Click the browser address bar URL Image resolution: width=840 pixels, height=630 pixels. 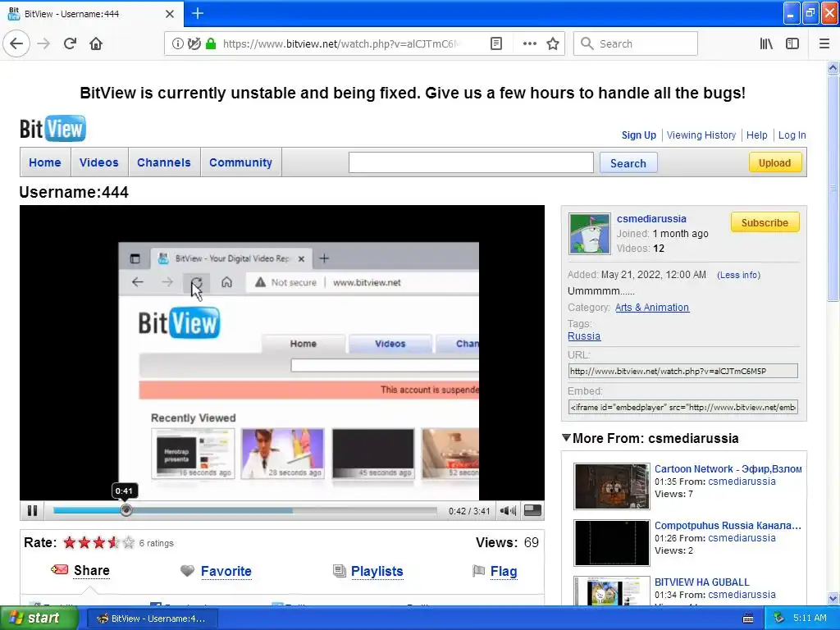tap(340, 43)
